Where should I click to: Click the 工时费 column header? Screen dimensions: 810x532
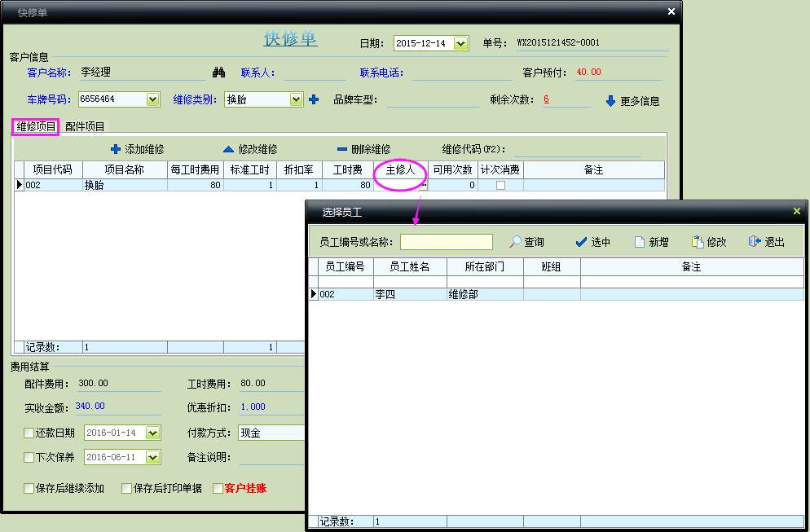348,170
